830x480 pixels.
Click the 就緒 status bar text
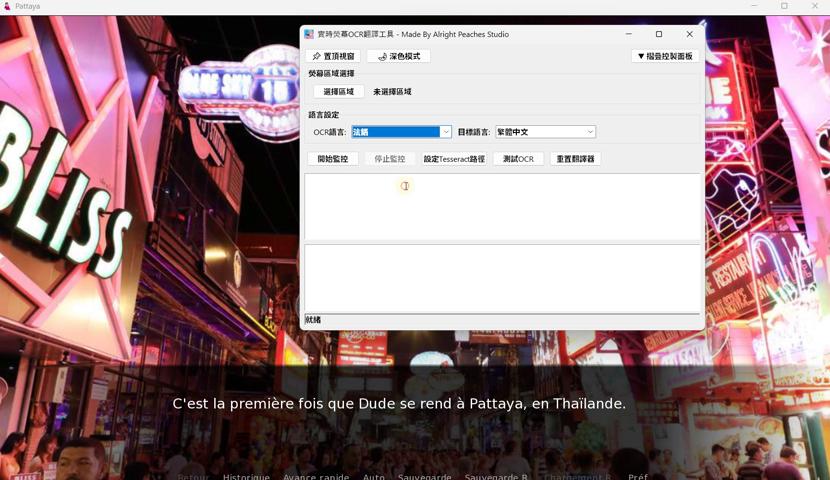(x=313, y=320)
